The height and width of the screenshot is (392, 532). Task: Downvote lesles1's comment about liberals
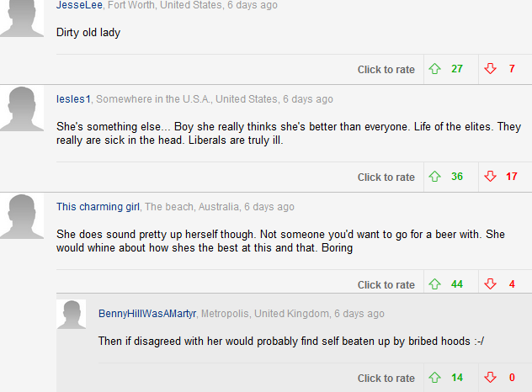pos(490,177)
